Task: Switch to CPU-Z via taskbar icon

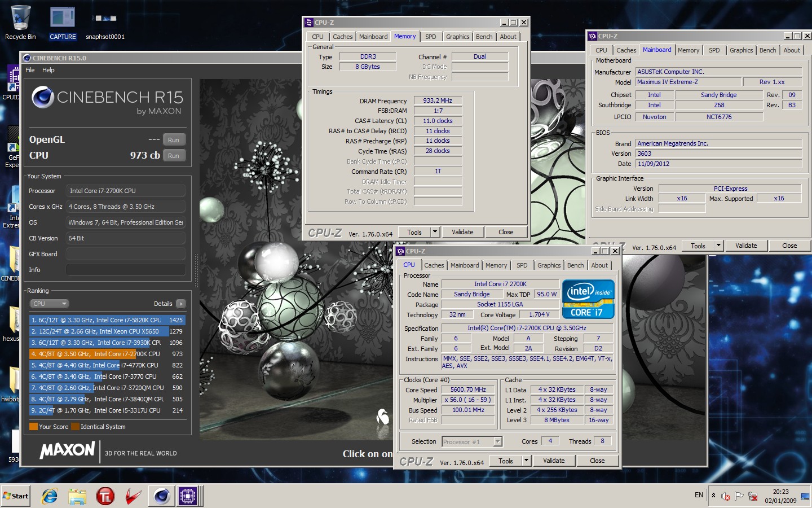Action: (x=188, y=496)
